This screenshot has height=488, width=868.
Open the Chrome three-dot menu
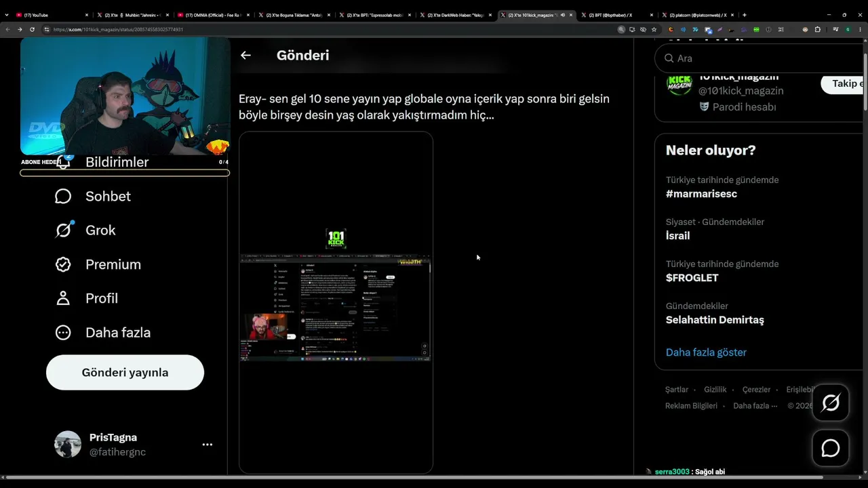(x=860, y=29)
